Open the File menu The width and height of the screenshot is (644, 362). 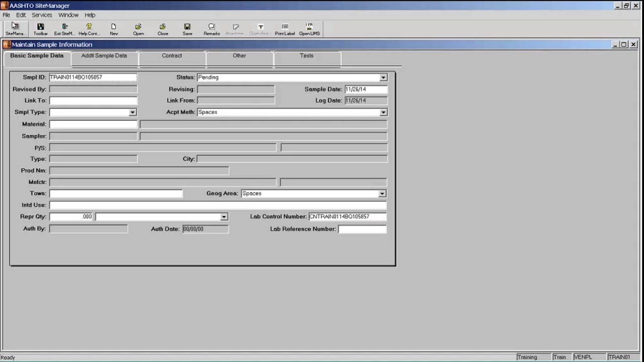[6, 15]
